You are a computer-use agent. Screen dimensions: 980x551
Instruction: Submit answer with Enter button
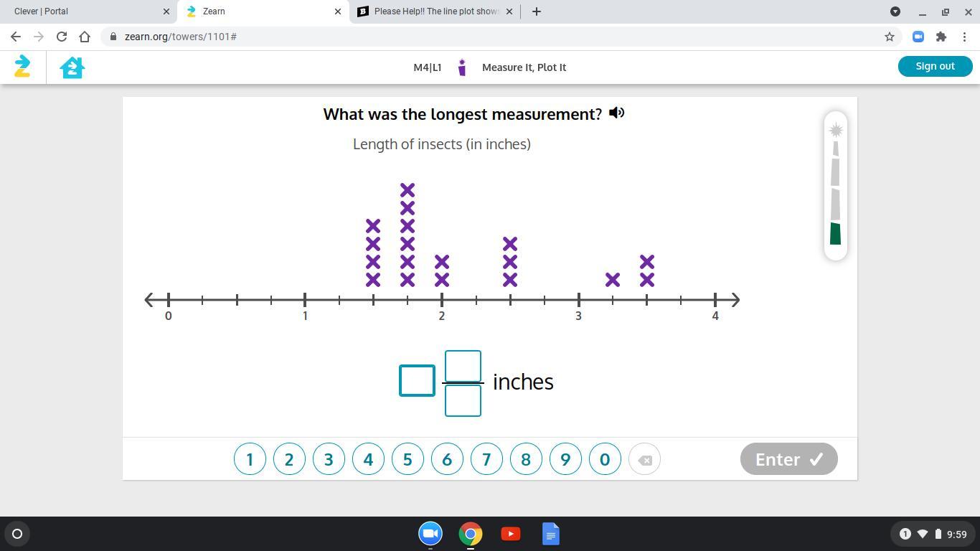click(x=788, y=459)
